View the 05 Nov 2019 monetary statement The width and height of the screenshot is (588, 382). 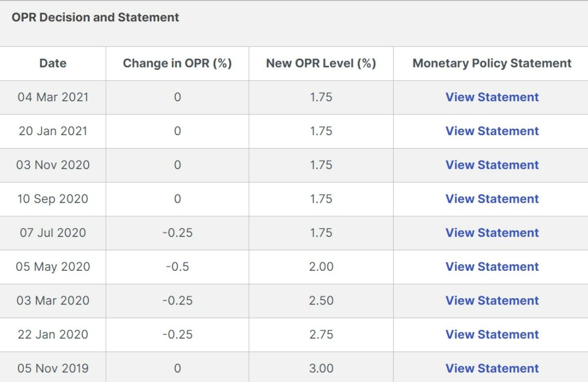tap(492, 368)
